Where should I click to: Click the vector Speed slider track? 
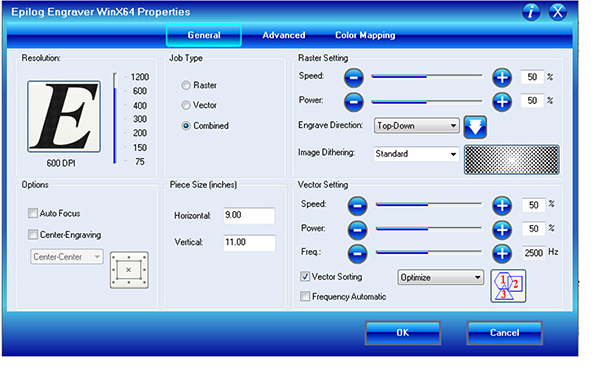point(429,205)
